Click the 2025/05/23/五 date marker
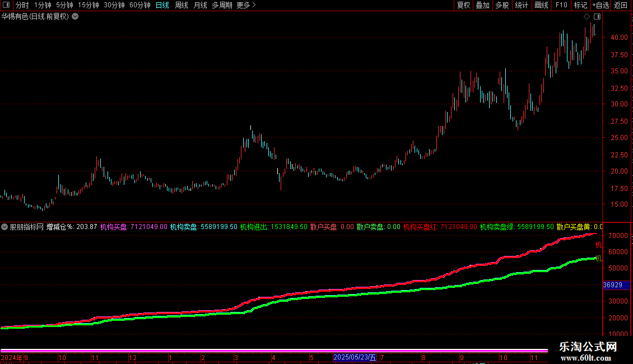Viewport: 633px width, 364px height. click(355, 357)
